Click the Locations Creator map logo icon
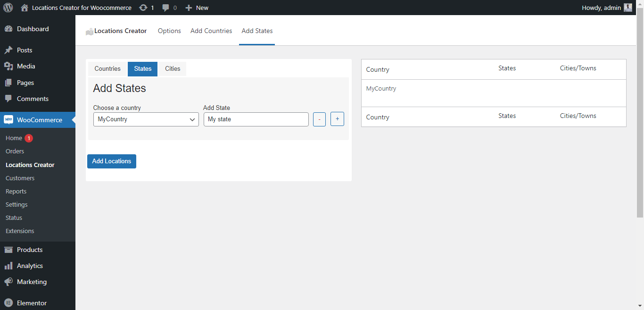The height and width of the screenshot is (310, 644). pyautogui.click(x=90, y=32)
